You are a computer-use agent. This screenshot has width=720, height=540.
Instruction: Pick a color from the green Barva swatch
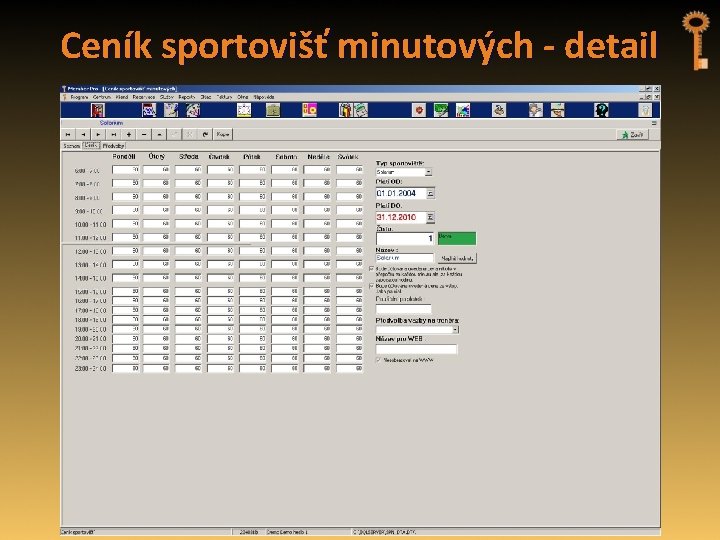point(457,238)
